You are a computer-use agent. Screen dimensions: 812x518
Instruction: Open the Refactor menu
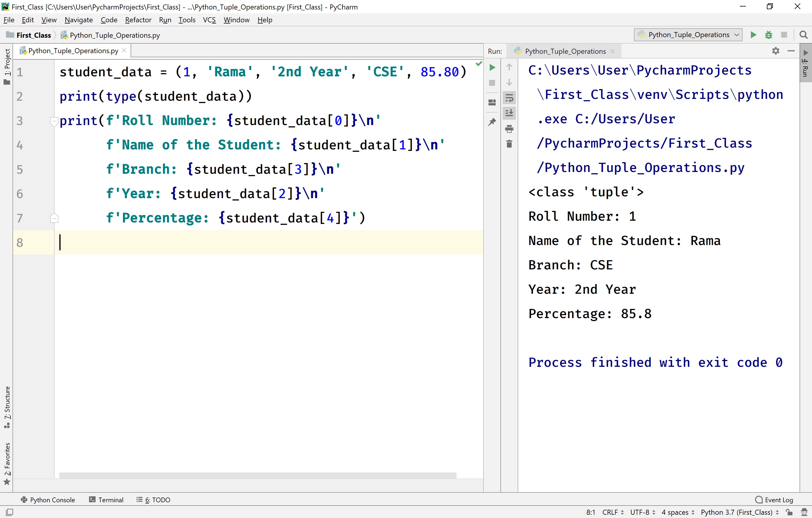point(138,20)
